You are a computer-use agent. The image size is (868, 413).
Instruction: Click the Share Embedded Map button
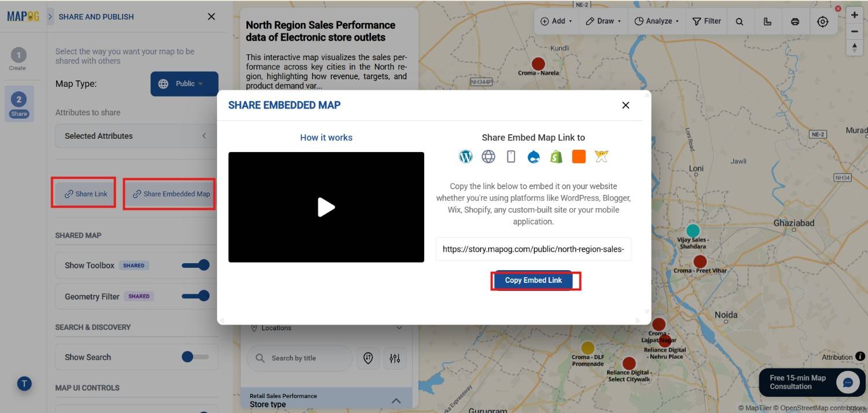tap(170, 194)
